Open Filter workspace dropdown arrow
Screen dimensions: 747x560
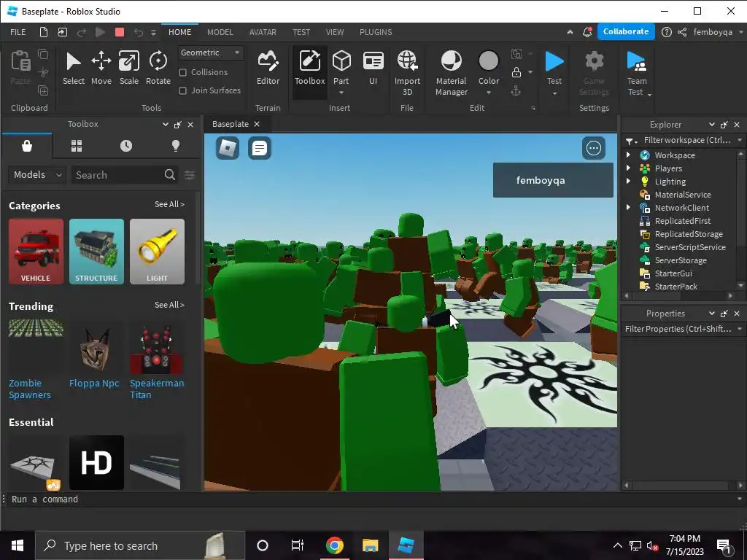[740, 140]
